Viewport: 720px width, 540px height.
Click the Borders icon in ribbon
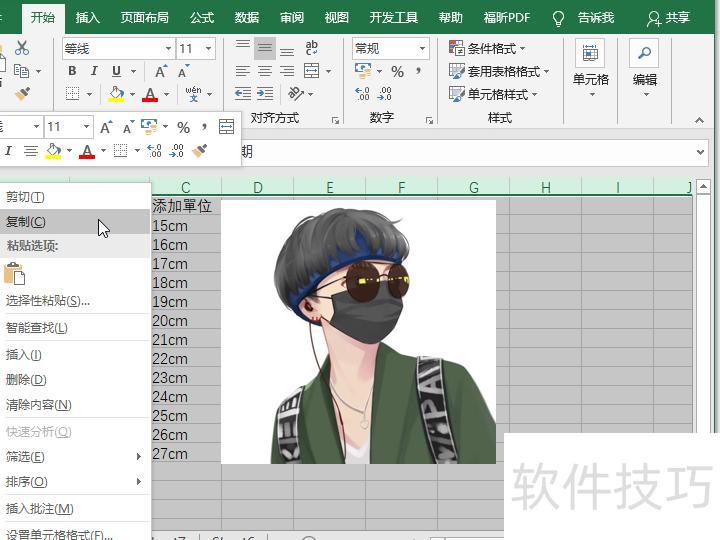(x=73, y=94)
